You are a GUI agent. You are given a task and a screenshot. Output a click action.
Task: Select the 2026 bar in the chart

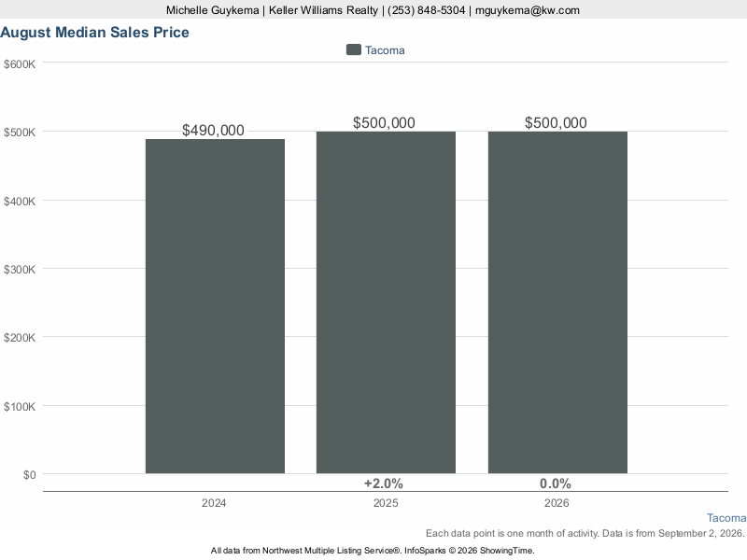point(557,302)
